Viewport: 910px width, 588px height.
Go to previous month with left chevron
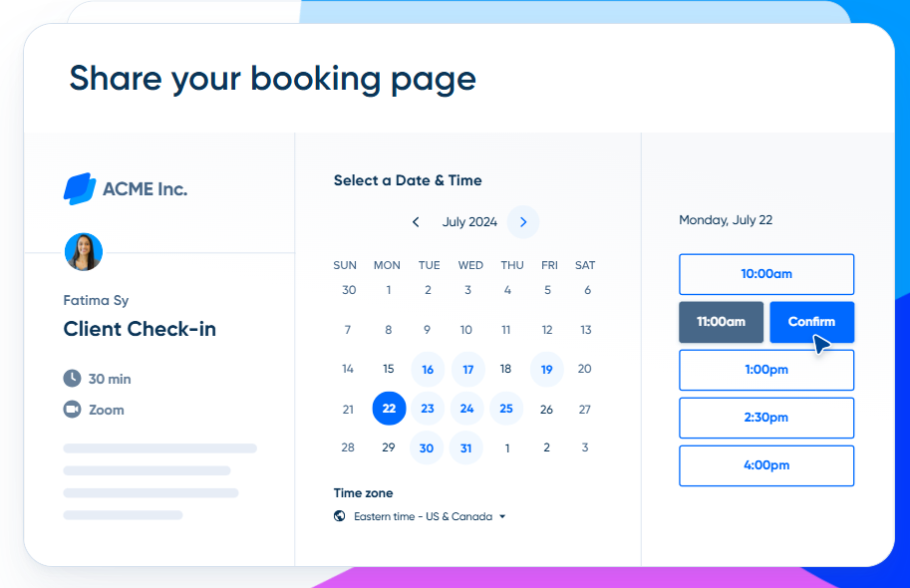(x=416, y=221)
